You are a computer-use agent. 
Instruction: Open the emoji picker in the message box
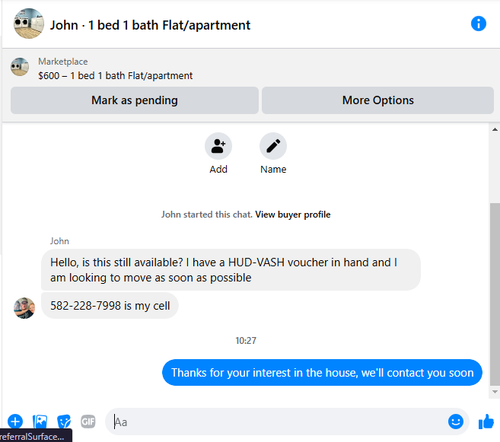click(x=456, y=421)
